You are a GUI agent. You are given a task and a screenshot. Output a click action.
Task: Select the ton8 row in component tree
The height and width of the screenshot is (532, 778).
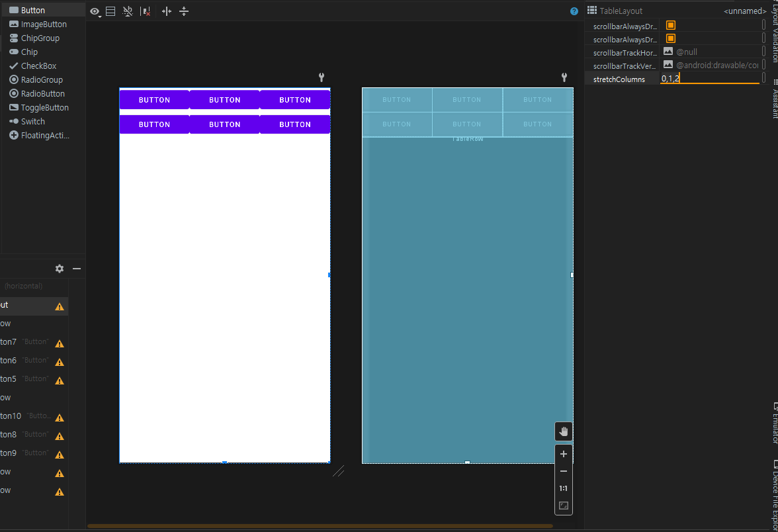(x=34, y=434)
